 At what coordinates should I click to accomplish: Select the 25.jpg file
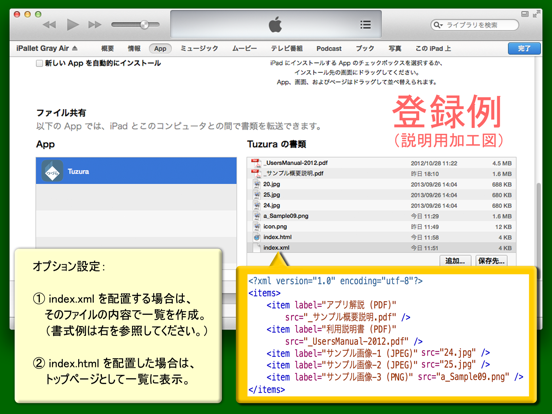click(x=382, y=194)
